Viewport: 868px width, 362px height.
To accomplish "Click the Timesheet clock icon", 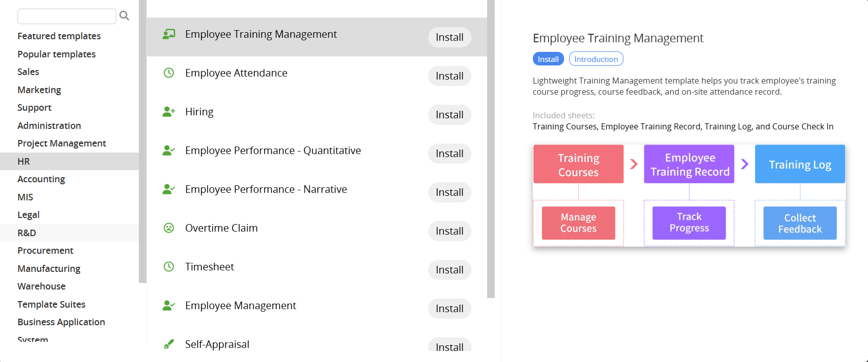I will tap(169, 267).
